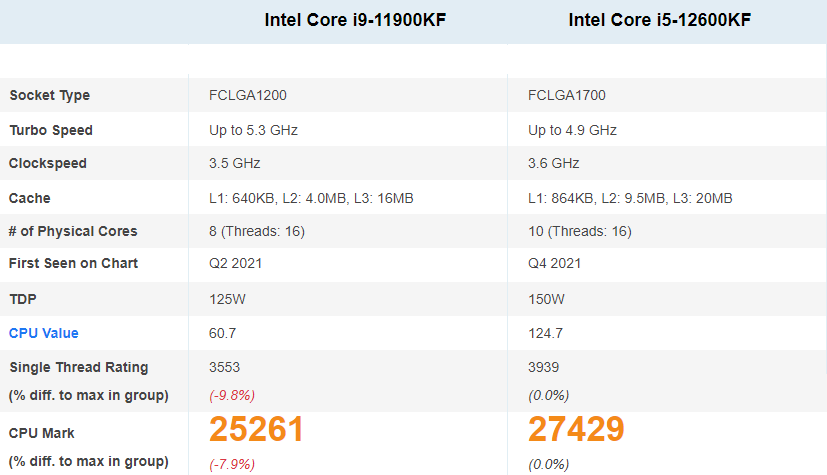Click the Intel Core i5-12600KF header
This screenshot has width=827, height=475.
pos(659,20)
